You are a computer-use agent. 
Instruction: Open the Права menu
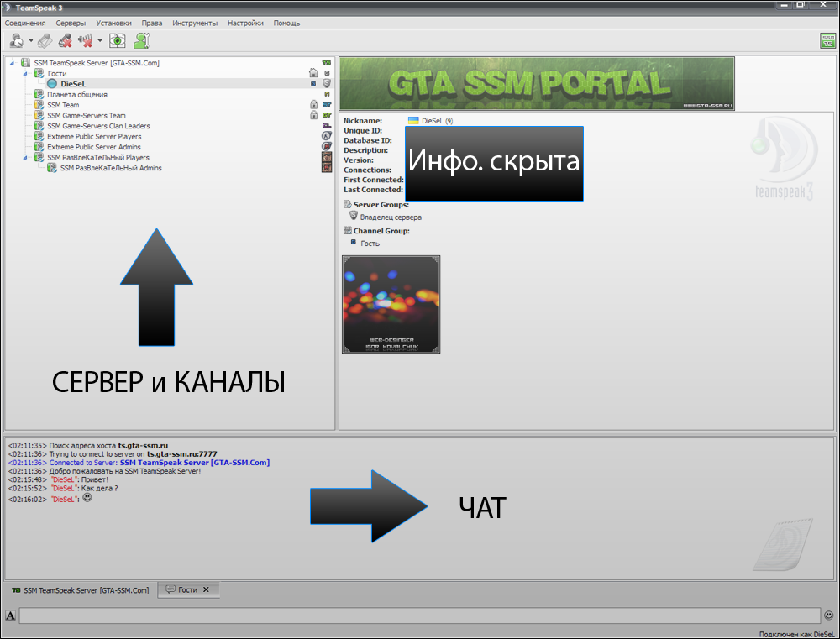151,23
